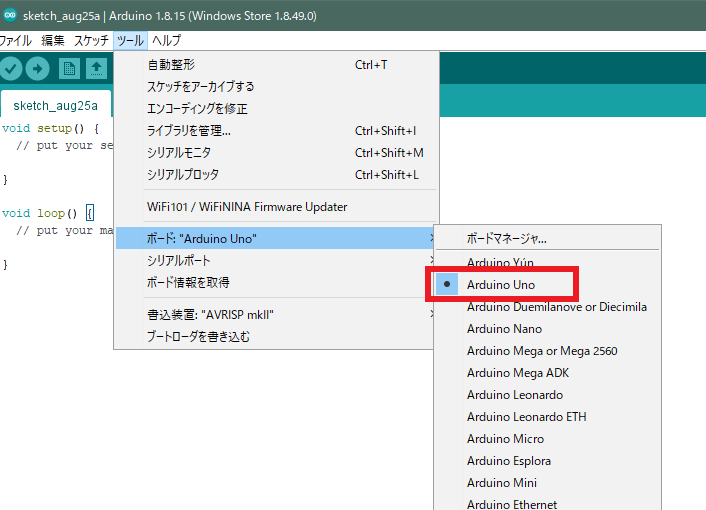This screenshot has width=706, height=510.
Task: Click the New sketch toolbar icon
Action: pos(69,69)
